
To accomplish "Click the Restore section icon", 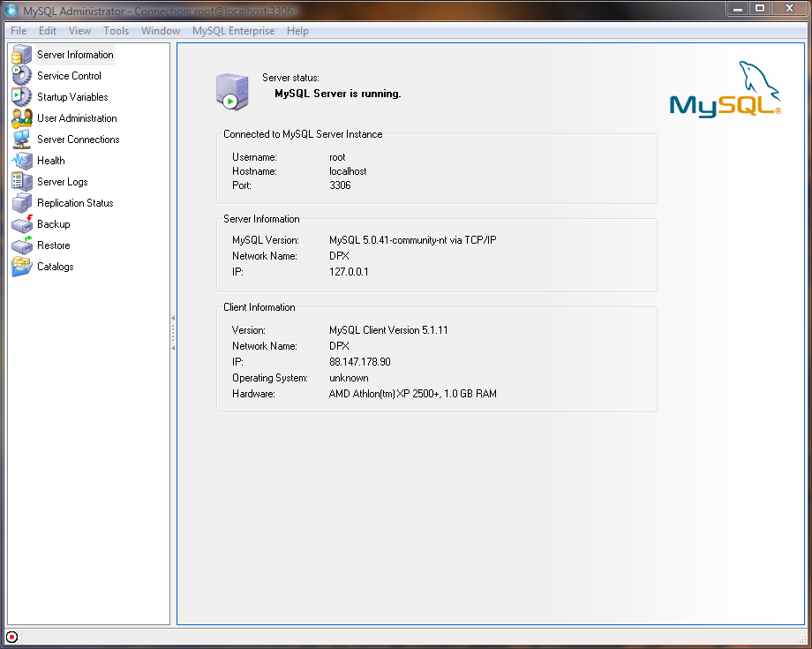I will click(22, 245).
